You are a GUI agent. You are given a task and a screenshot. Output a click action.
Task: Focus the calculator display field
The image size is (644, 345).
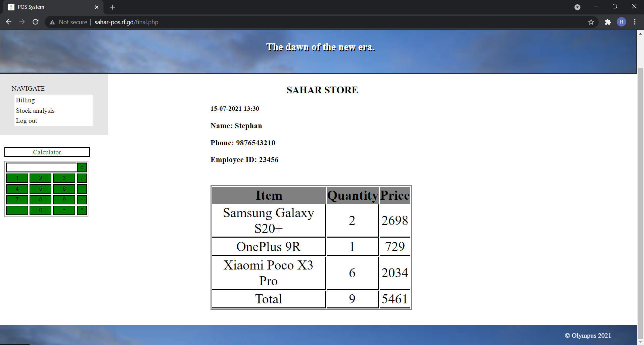[42, 167]
